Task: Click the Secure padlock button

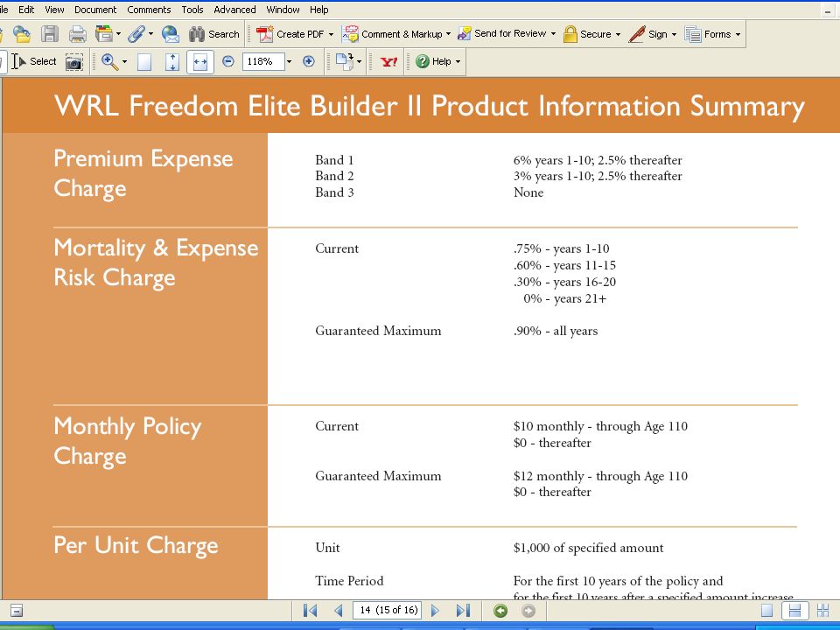Action: click(x=586, y=34)
